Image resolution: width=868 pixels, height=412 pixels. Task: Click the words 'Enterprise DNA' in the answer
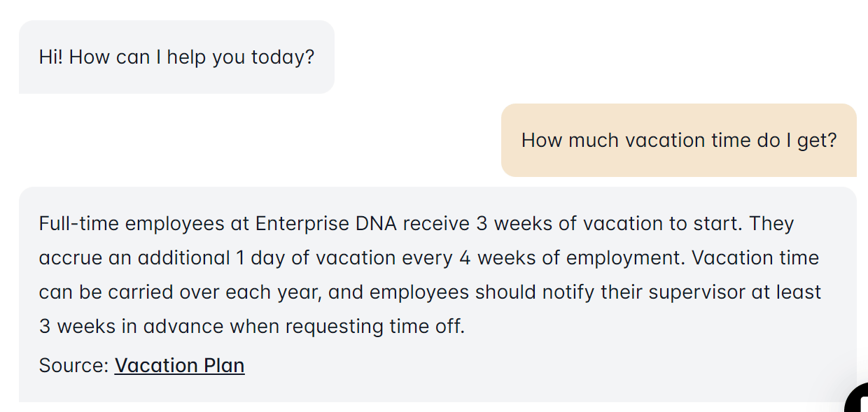(x=326, y=224)
